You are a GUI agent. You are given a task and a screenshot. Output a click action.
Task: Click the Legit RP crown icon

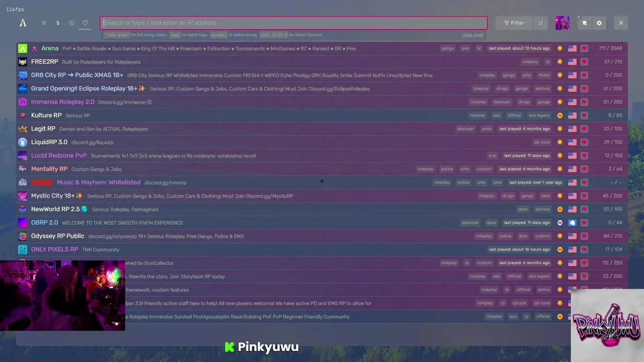coord(23,129)
